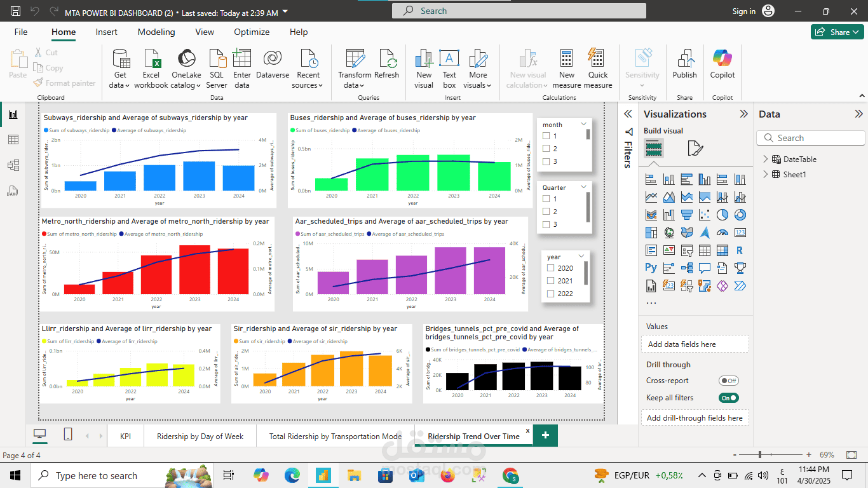This screenshot has height=488, width=868.
Task: Open the Optimize ribbon tab
Action: (x=253, y=32)
